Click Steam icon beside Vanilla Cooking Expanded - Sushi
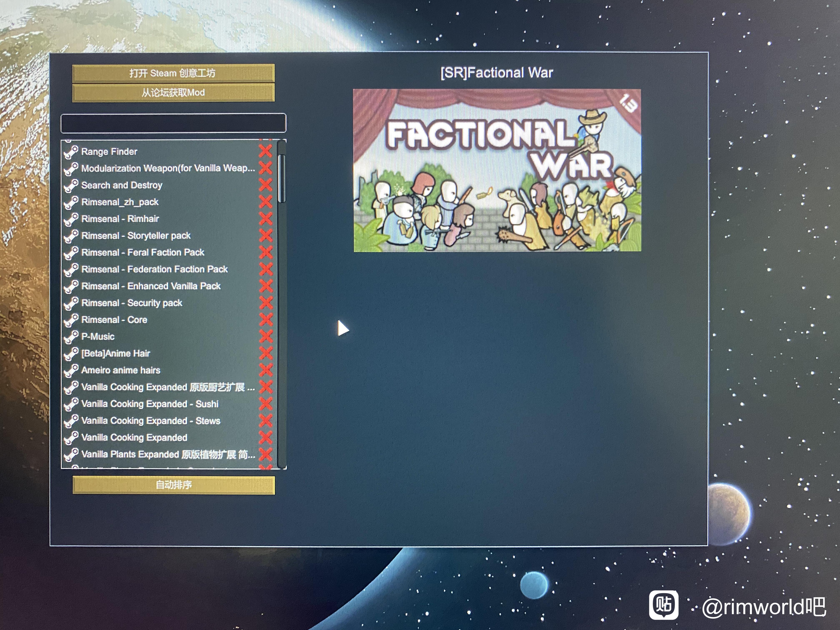 pyautogui.click(x=71, y=404)
